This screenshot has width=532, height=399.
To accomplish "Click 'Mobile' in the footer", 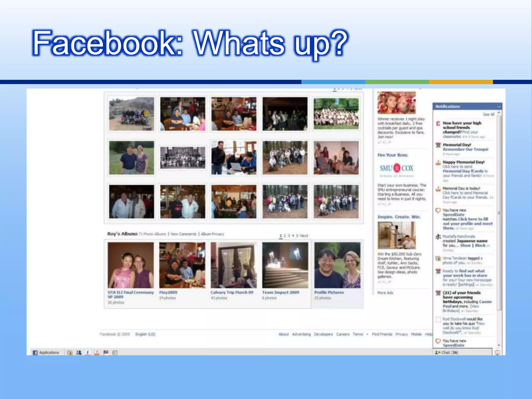I will tap(416, 334).
